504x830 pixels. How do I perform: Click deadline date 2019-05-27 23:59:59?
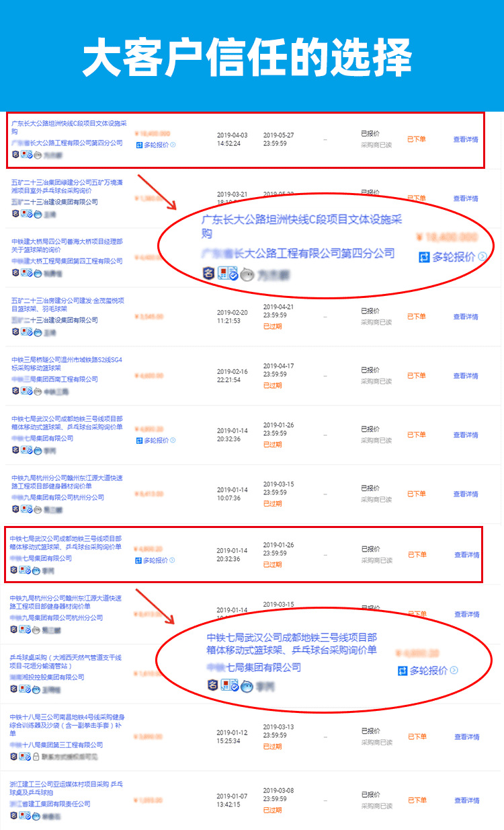pos(278,139)
